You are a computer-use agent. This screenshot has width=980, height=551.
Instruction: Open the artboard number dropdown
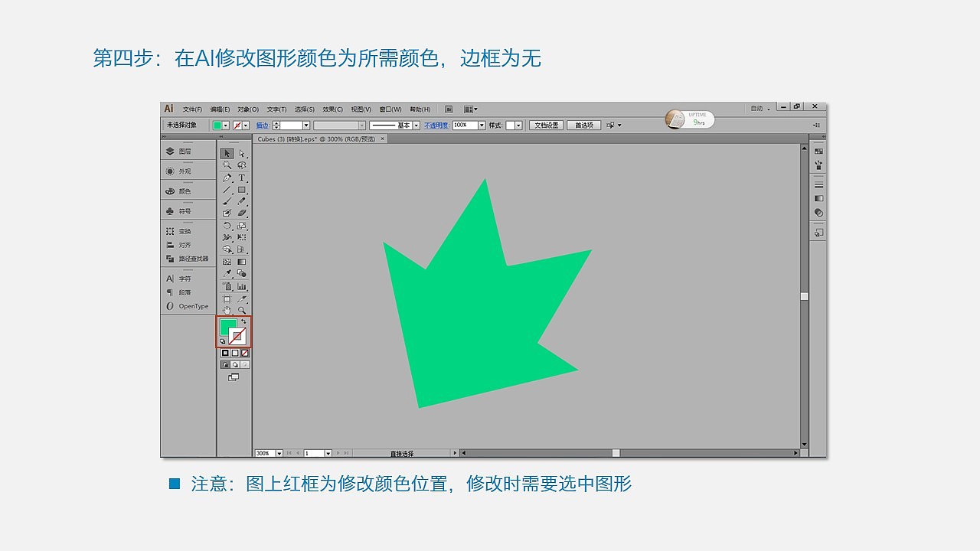click(x=328, y=453)
